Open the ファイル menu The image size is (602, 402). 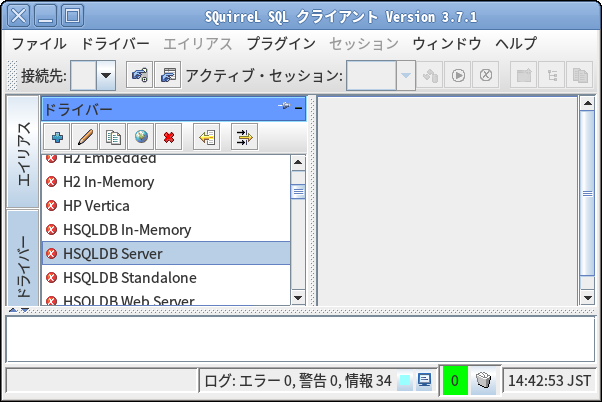[39, 43]
